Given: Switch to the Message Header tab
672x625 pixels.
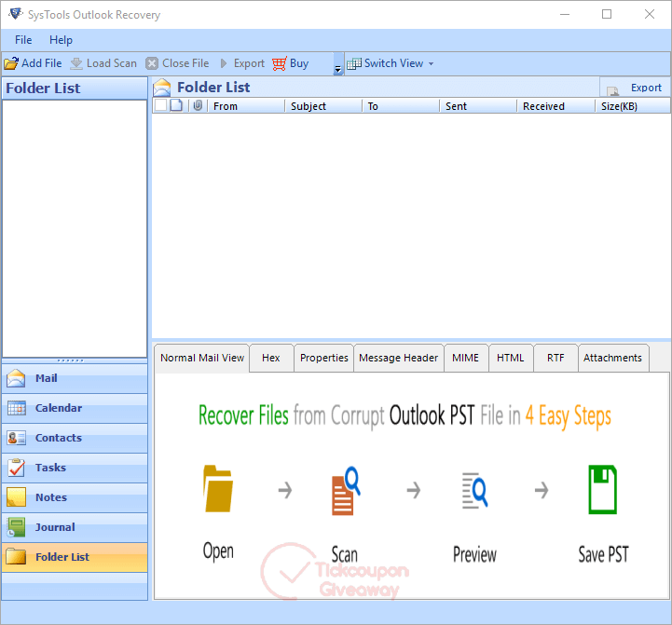Looking at the screenshot, I should tap(399, 358).
